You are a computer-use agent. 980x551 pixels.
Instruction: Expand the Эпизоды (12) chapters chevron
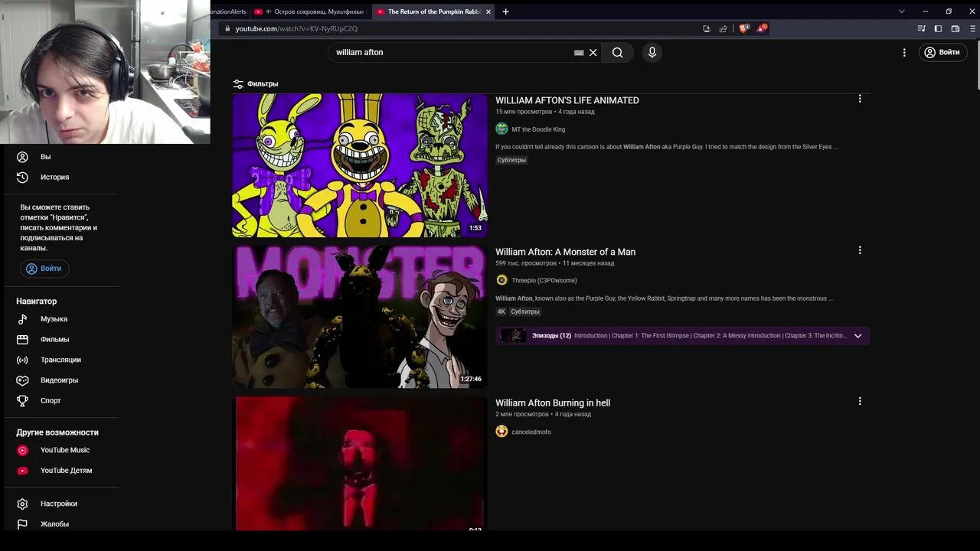point(857,335)
